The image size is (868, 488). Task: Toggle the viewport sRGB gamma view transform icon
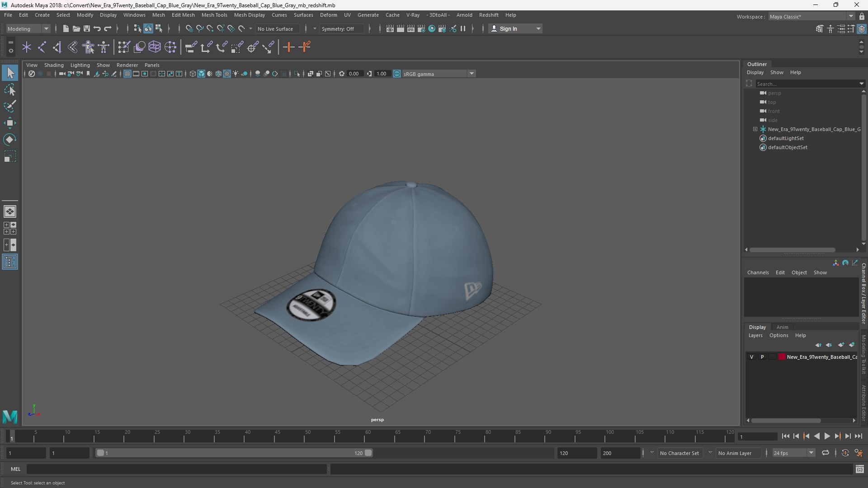click(397, 74)
